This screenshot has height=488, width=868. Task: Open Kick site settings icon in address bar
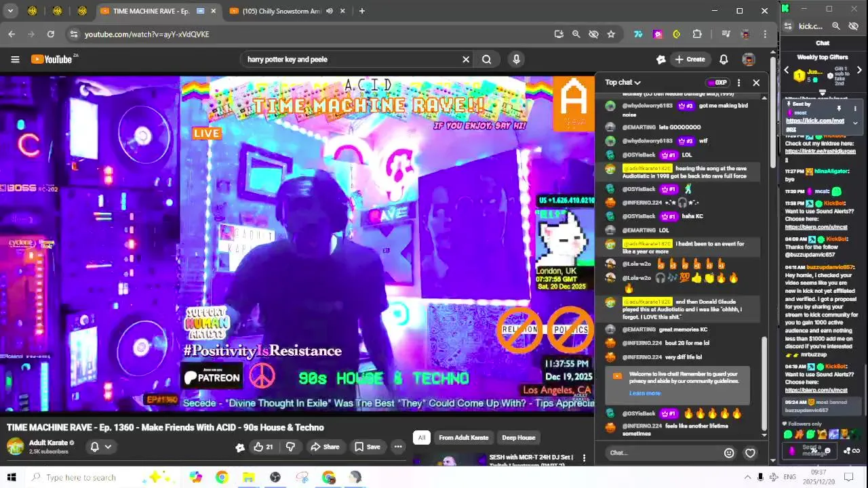coord(787,26)
